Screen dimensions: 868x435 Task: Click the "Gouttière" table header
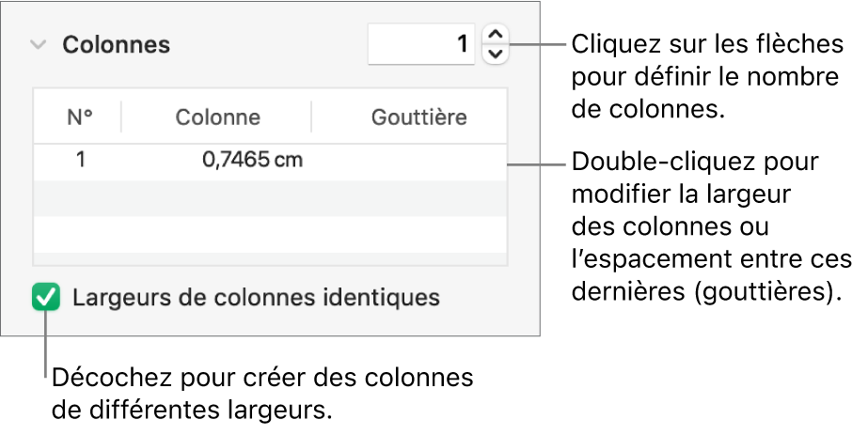(x=418, y=117)
